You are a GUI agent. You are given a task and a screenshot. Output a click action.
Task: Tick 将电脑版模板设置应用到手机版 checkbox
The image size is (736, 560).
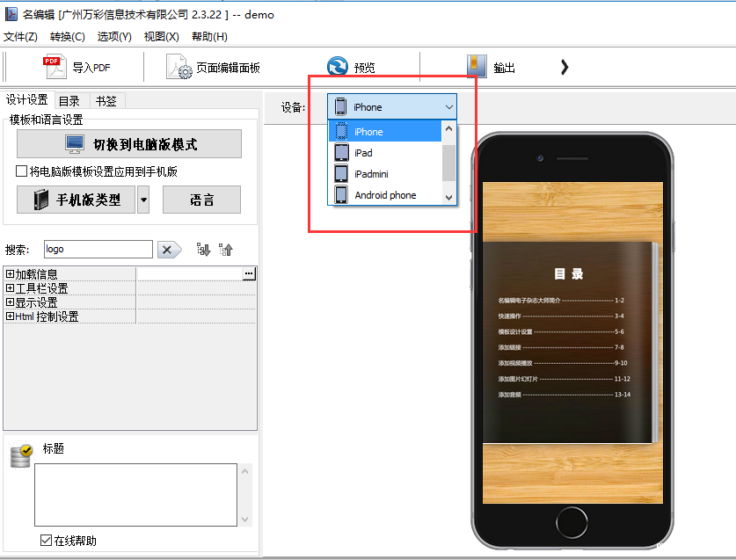click(22, 171)
